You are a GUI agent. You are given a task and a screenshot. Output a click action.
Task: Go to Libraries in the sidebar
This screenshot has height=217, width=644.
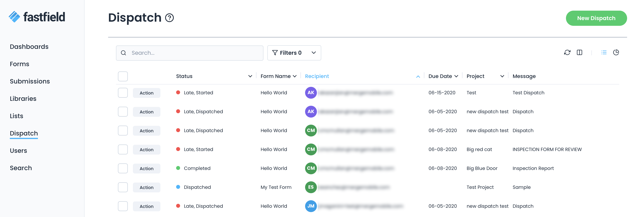(23, 99)
